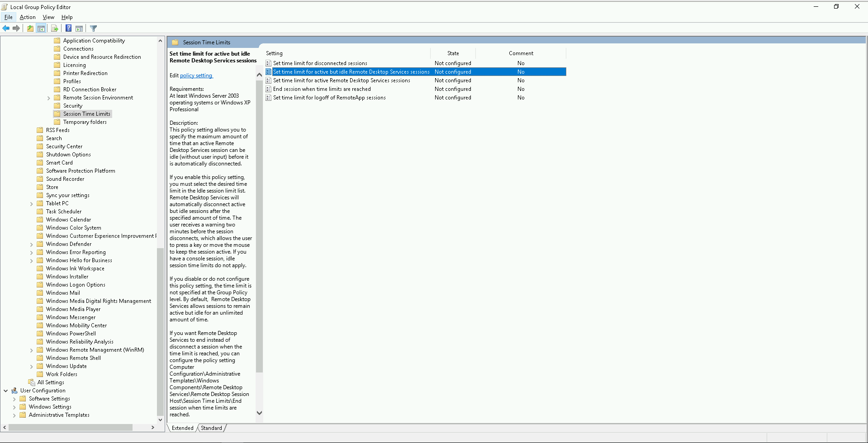Expand Administrative Templates under User Configuration
The image size is (868, 443).
(14, 415)
